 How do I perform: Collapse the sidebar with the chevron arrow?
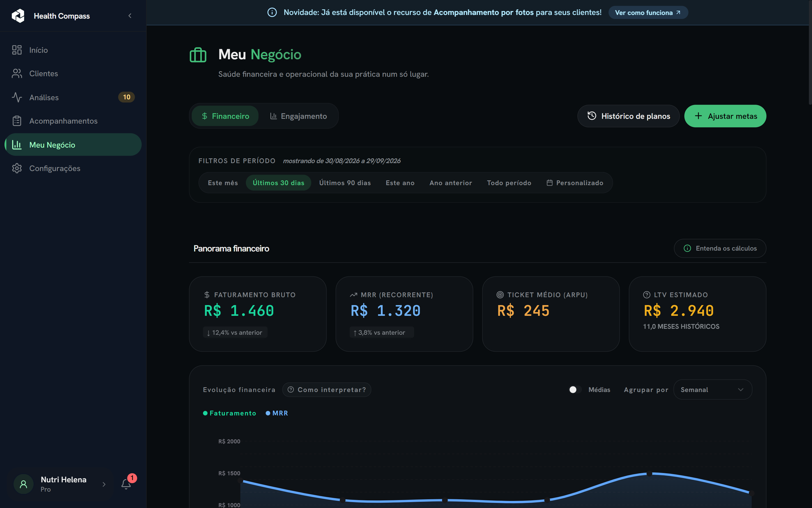tap(130, 16)
